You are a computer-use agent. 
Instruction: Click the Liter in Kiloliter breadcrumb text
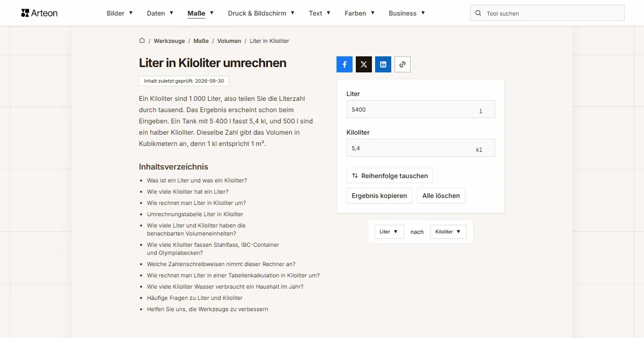(x=269, y=41)
